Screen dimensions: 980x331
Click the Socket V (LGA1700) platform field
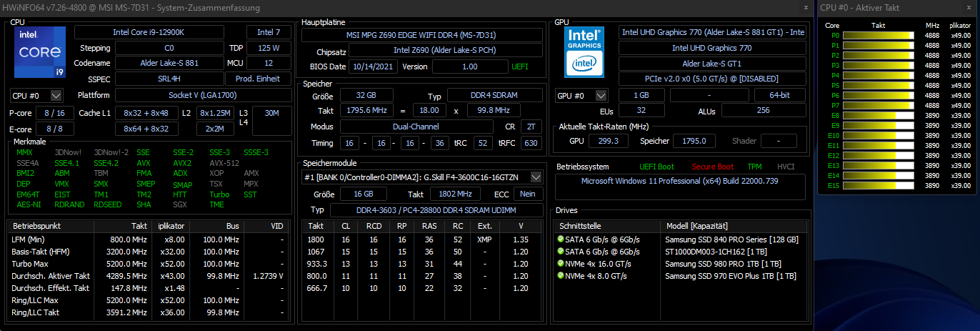click(203, 95)
